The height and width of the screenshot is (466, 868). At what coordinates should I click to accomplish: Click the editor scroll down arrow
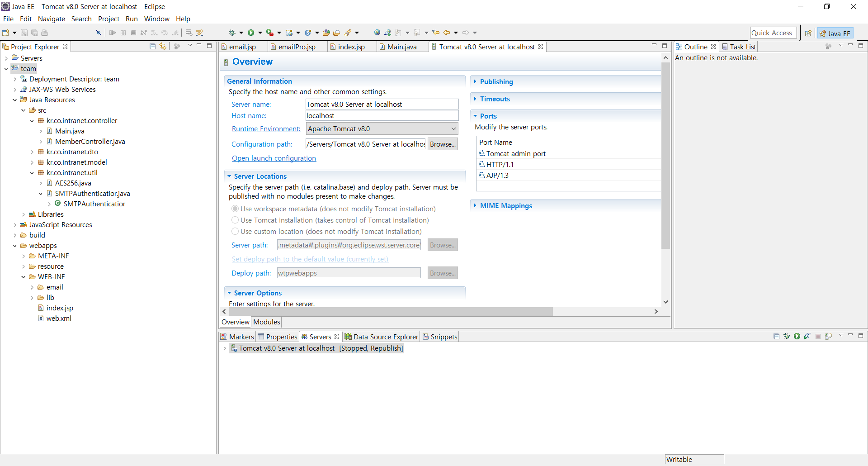(x=665, y=302)
